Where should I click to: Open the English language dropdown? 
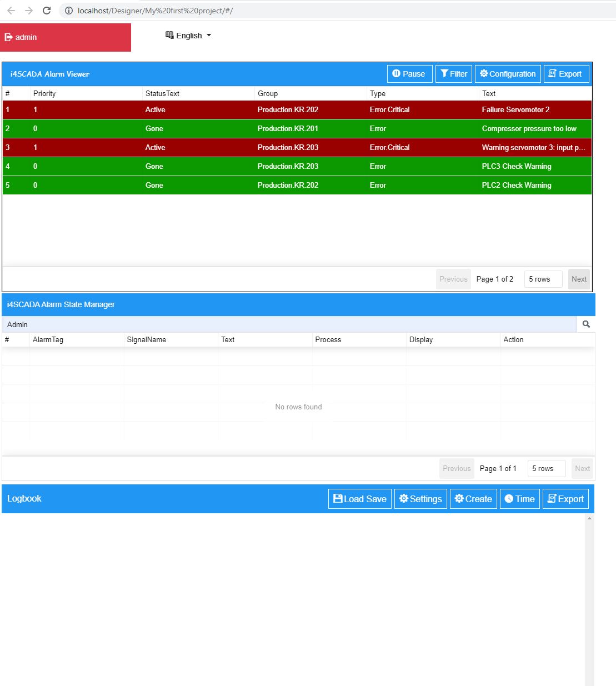188,36
